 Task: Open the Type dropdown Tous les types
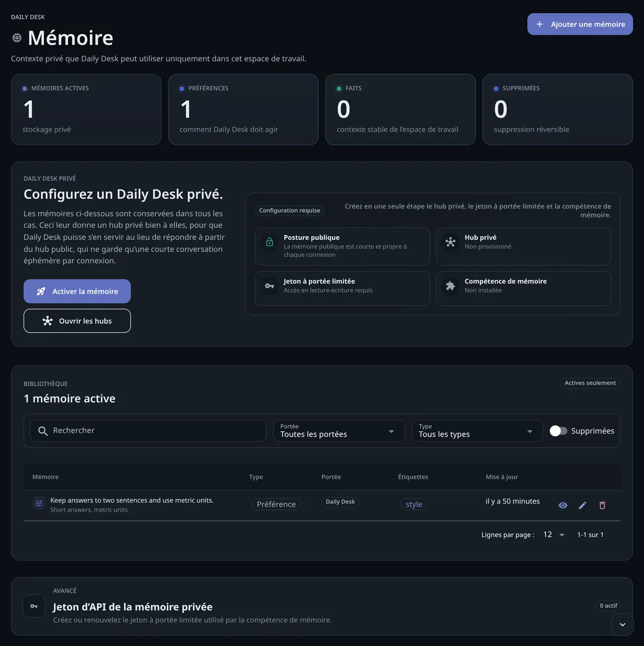[477, 431]
